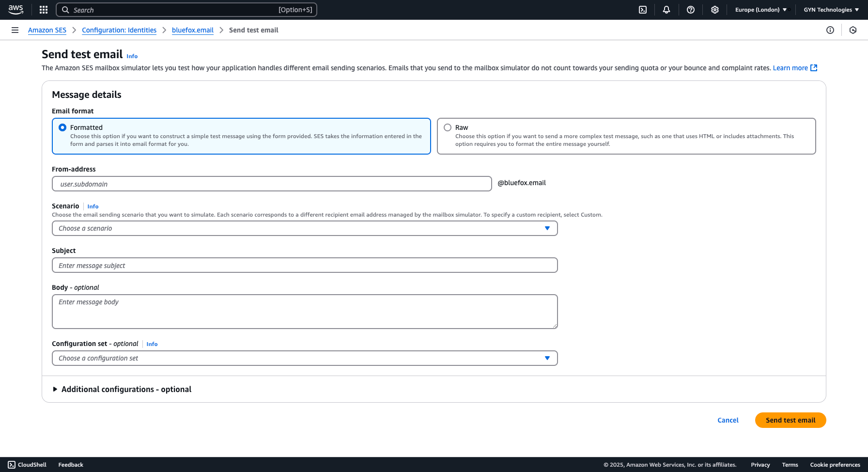Click the AWS home logo
The image size is (868, 472).
(16, 10)
